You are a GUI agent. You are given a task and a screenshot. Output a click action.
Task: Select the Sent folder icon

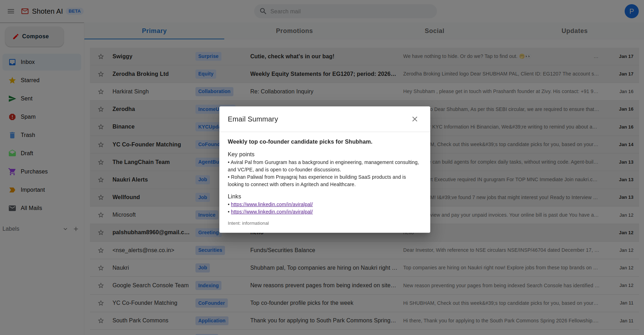(12, 98)
